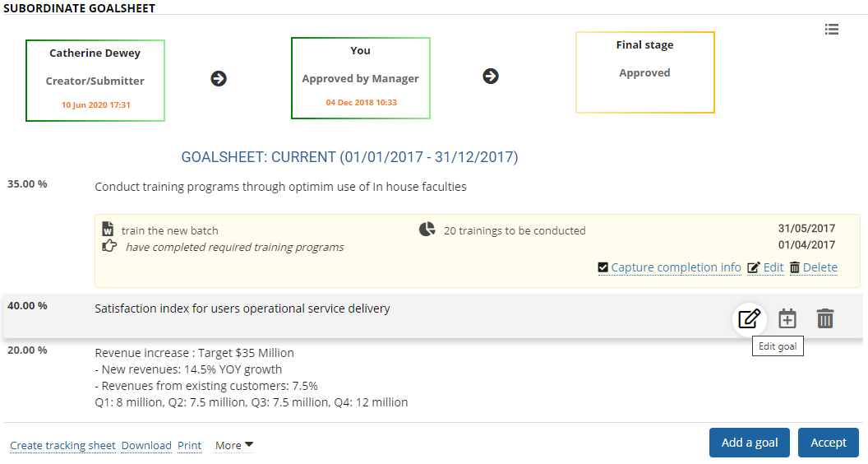Click the calendar-plus icon on Satisfaction goal
This screenshot has height=464, width=868.
pos(787,318)
